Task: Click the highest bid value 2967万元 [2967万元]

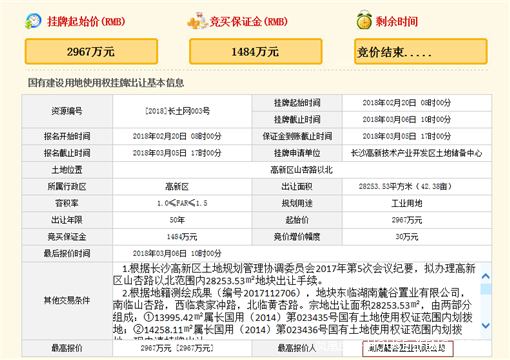Action: pyautogui.click(x=177, y=348)
